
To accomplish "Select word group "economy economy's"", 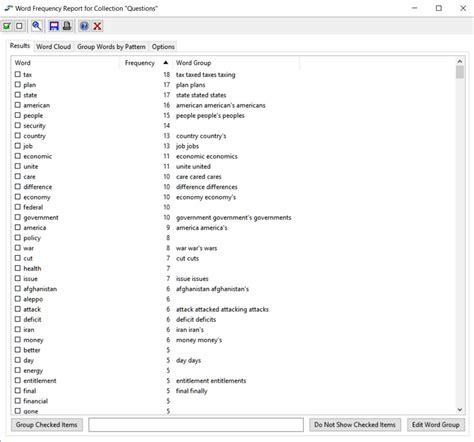I will [x=206, y=197].
